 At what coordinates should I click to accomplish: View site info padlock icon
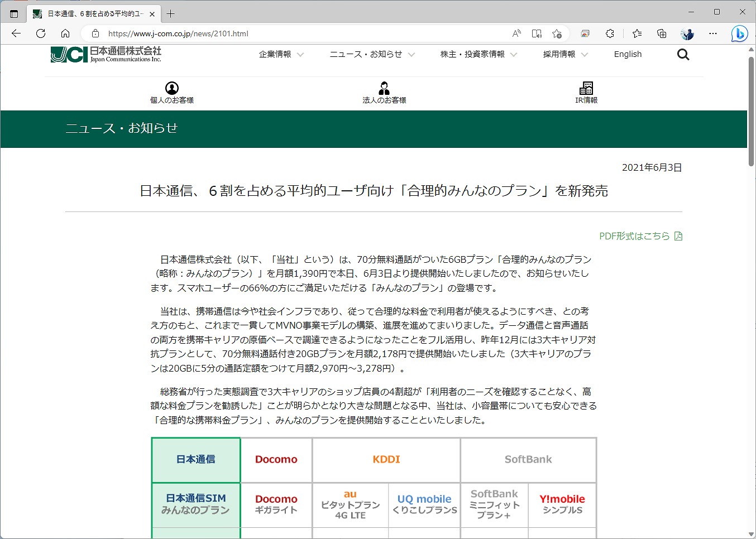click(x=95, y=33)
